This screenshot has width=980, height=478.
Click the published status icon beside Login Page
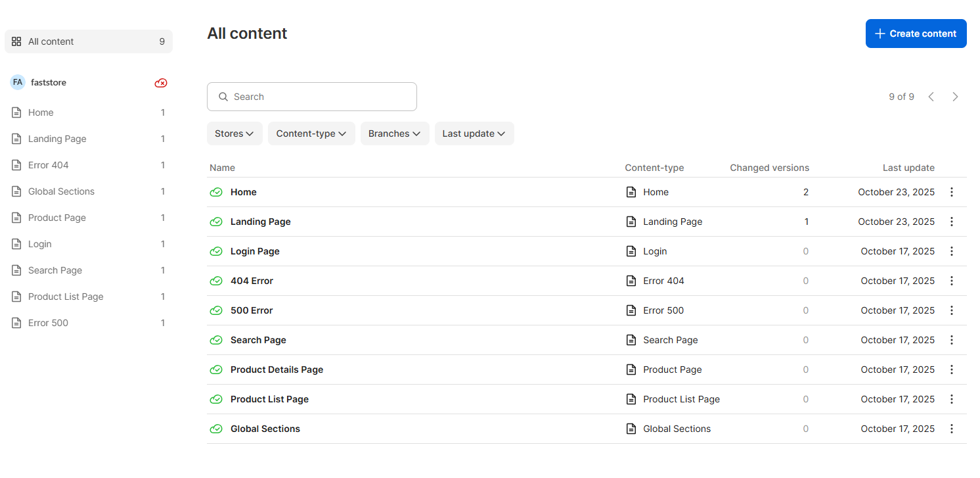point(216,251)
